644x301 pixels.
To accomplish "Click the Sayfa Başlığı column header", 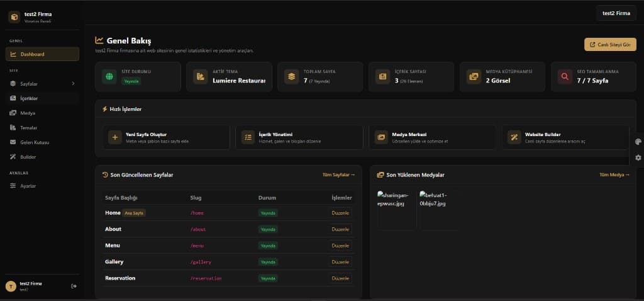I will pyautogui.click(x=121, y=198).
